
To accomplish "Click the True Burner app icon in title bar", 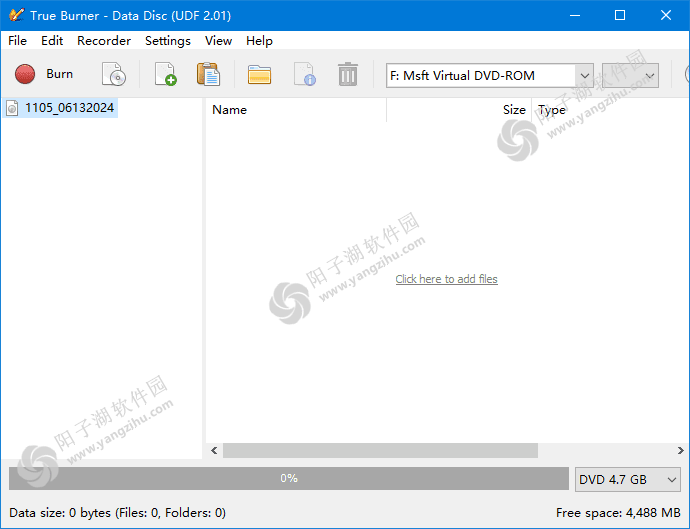I will [x=16, y=15].
